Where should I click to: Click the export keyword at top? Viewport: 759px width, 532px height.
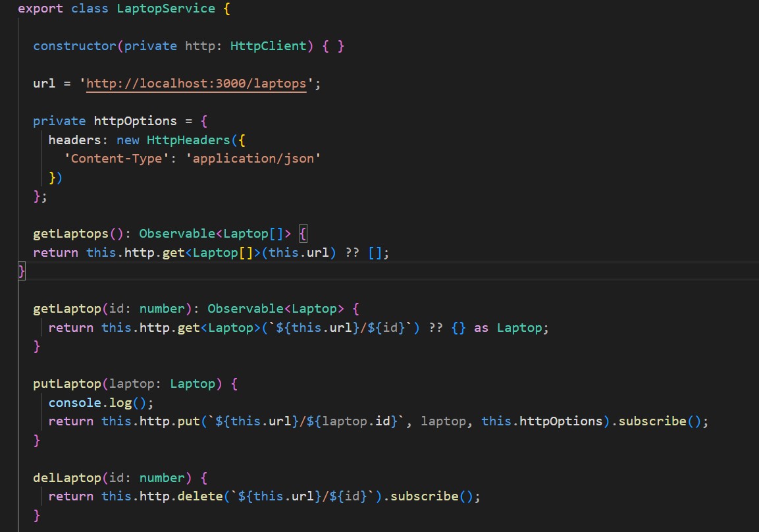pyautogui.click(x=39, y=9)
